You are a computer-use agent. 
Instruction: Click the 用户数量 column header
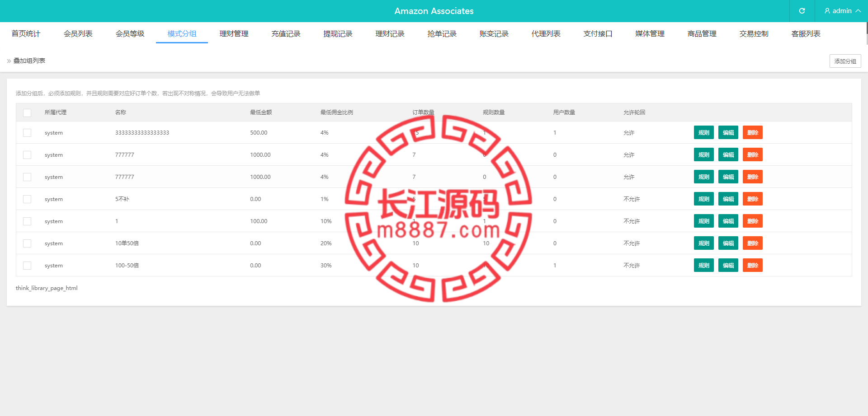click(x=564, y=112)
